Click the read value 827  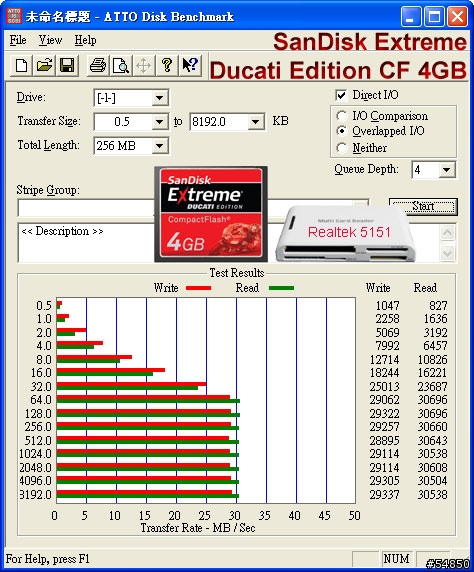(438, 305)
